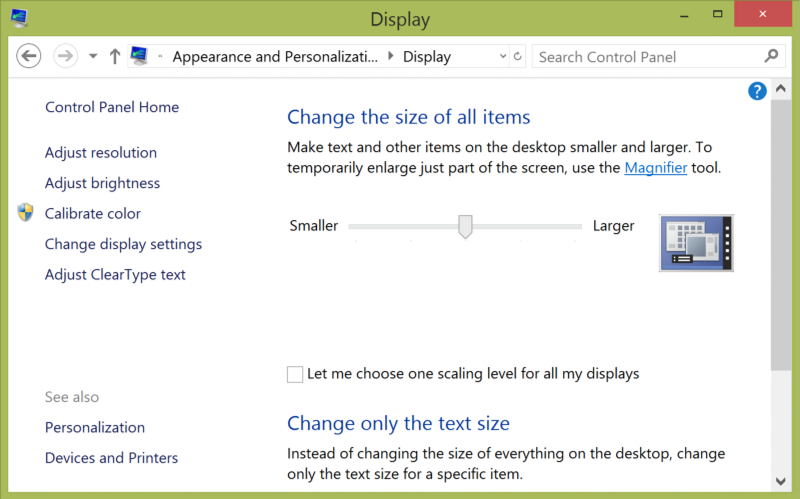Click the Smaller–Larger size slider handle
The image size is (800, 499).
[x=465, y=227]
